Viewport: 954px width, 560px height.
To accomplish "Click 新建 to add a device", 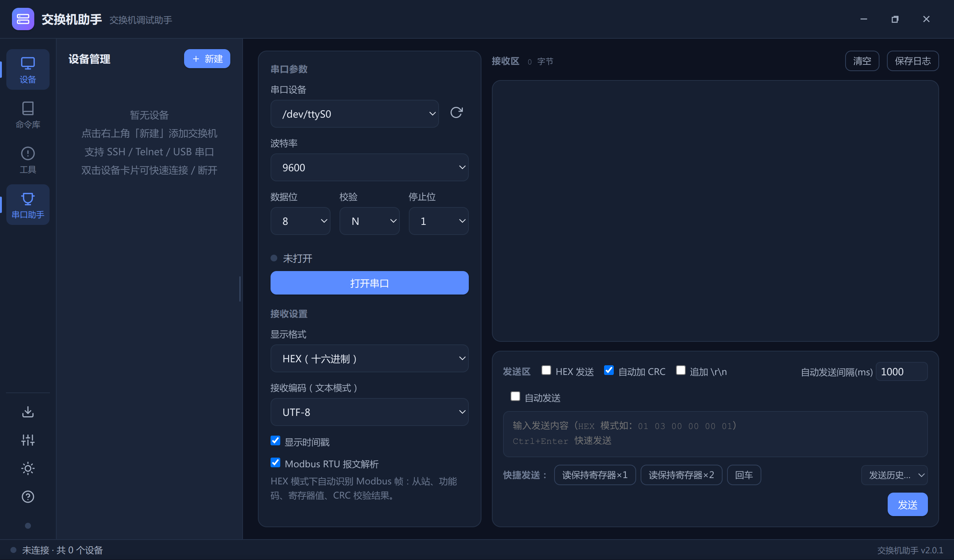I will point(207,59).
